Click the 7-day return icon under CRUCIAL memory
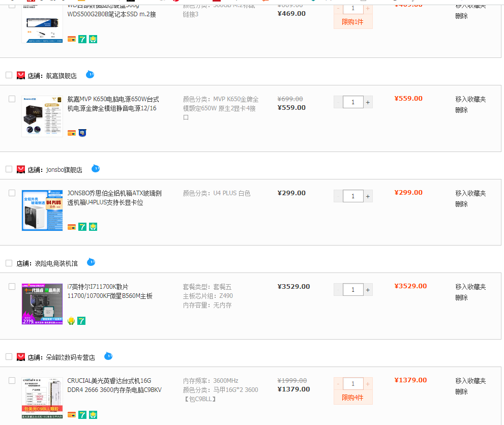504x425 pixels. [x=82, y=415]
